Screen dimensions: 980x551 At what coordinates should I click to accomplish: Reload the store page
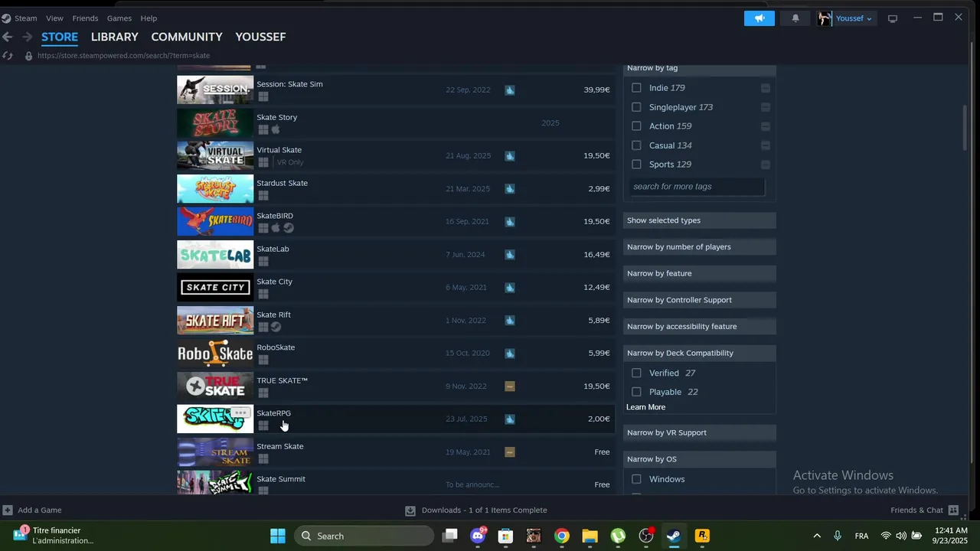(8, 56)
